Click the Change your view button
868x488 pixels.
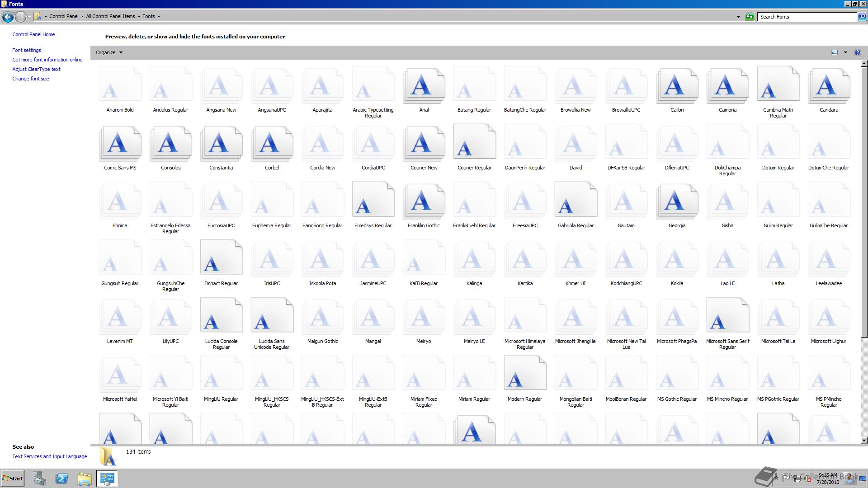(835, 52)
